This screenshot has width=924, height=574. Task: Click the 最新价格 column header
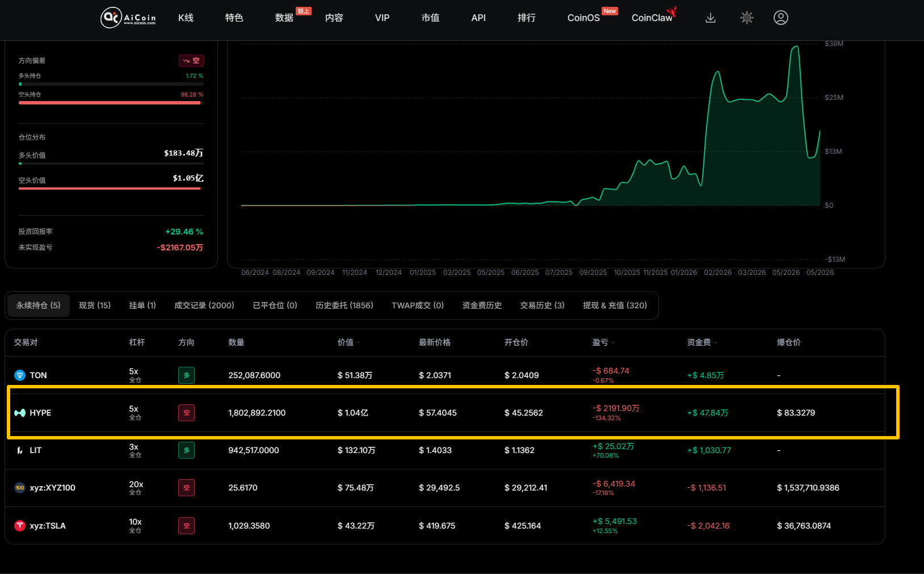click(435, 342)
